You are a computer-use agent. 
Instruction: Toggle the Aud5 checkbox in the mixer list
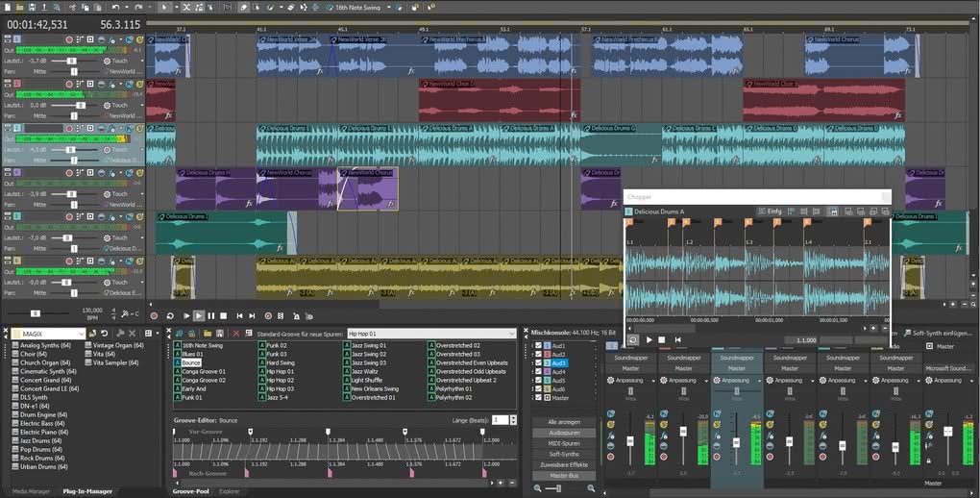[537, 380]
